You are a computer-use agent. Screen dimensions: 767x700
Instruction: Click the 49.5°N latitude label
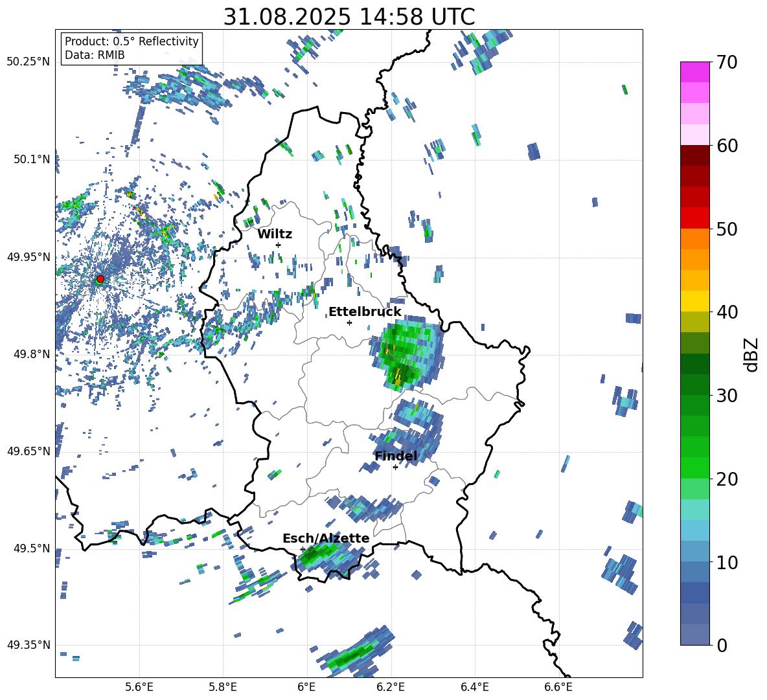pyautogui.click(x=32, y=548)
